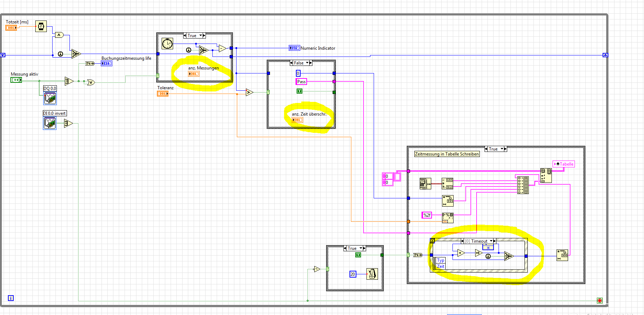The image size is (644, 315).
Task: Click the clock icon in the top True case
Action: 167,44
